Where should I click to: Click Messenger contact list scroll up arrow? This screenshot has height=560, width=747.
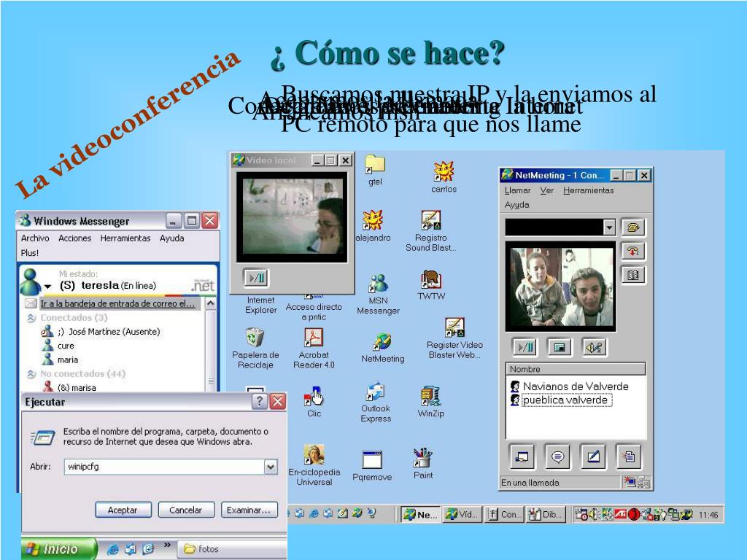coord(211,303)
